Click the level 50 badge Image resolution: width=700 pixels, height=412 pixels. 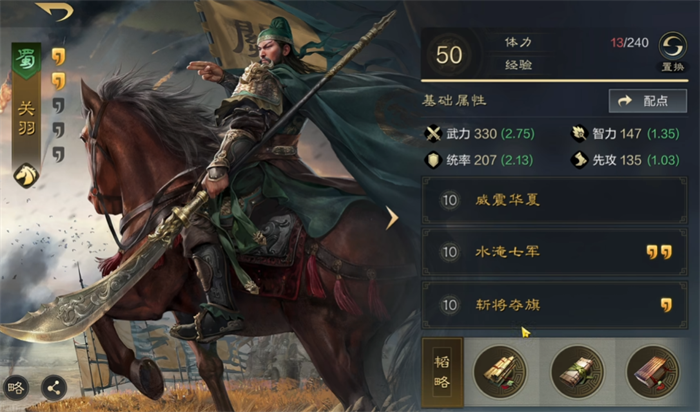click(449, 55)
